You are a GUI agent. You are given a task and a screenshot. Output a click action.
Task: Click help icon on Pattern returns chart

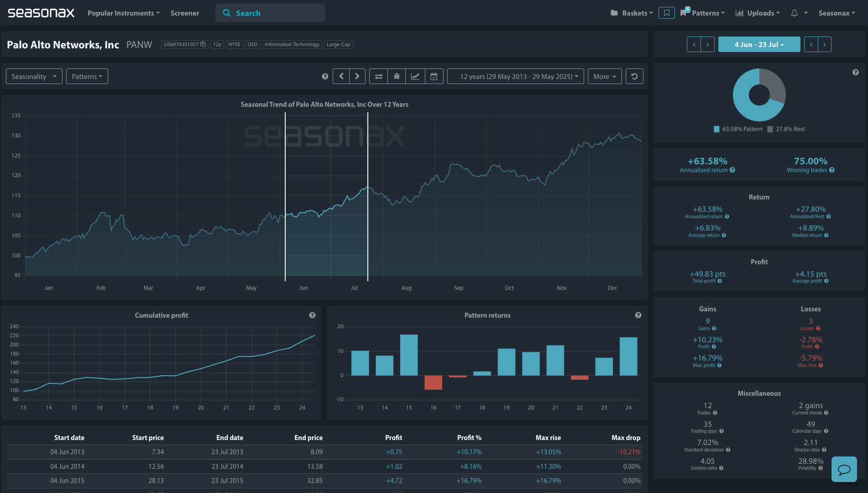[x=638, y=315]
